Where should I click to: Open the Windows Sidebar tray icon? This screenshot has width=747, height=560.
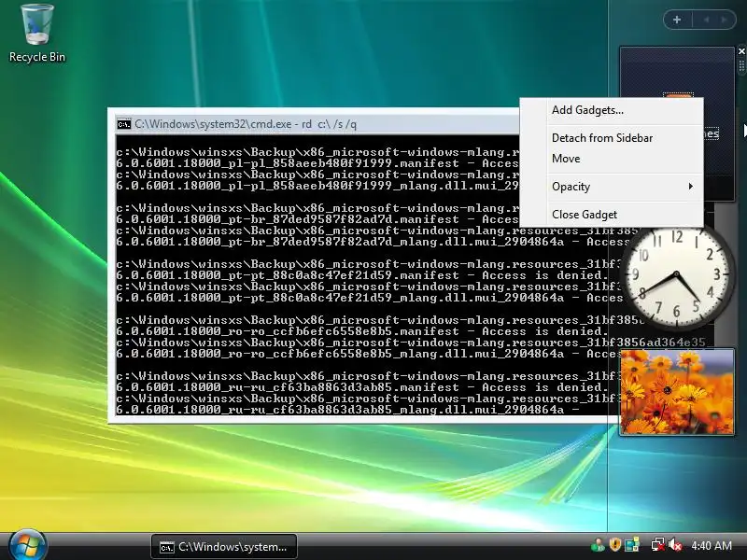[x=632, y=545]
